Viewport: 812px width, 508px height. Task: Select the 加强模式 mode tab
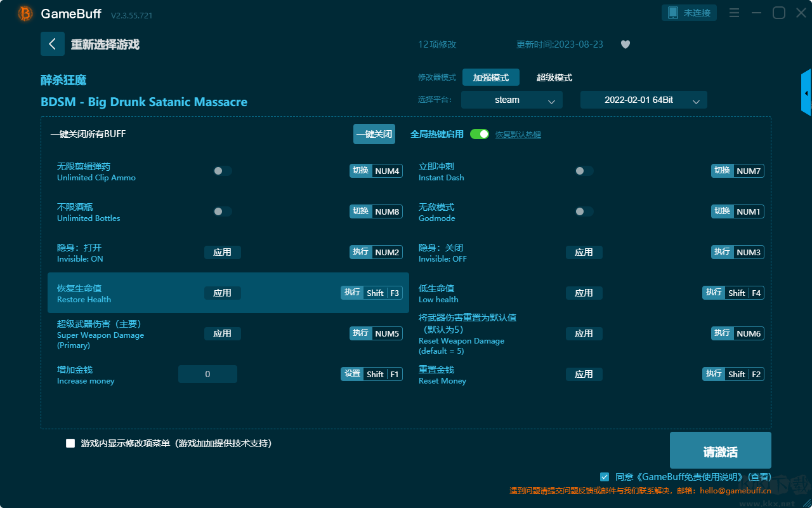491,77
